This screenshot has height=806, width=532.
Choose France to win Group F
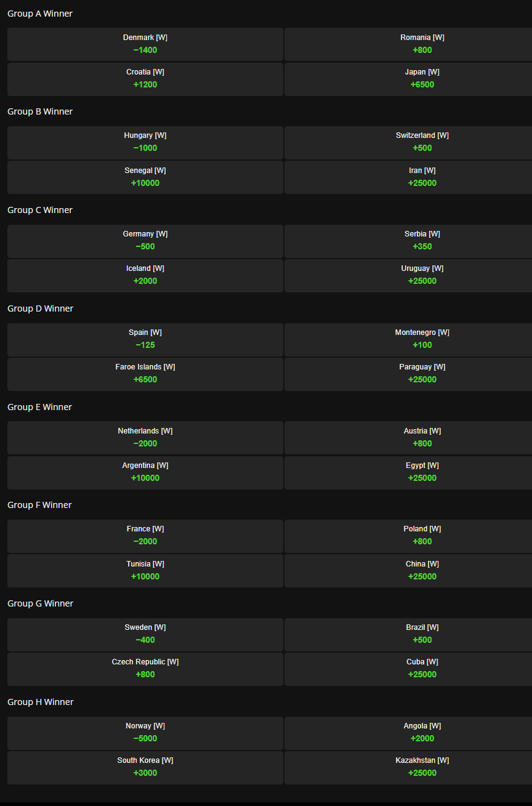145,536
